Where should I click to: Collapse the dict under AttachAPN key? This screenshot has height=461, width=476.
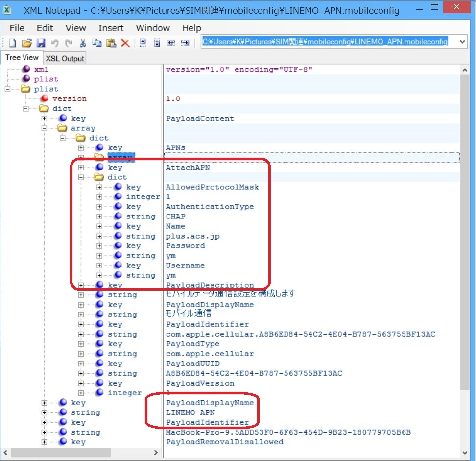click(81, 177)
